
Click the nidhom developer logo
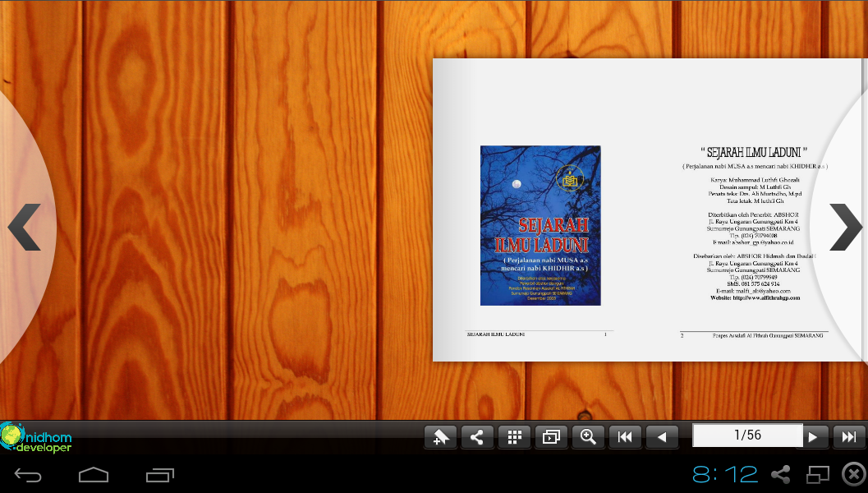[36, 438]
